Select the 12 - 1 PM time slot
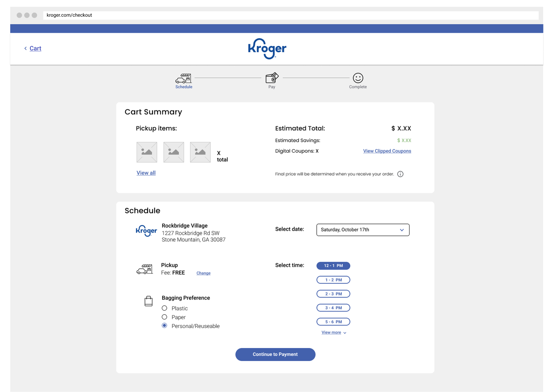 [x=333, y=266]
